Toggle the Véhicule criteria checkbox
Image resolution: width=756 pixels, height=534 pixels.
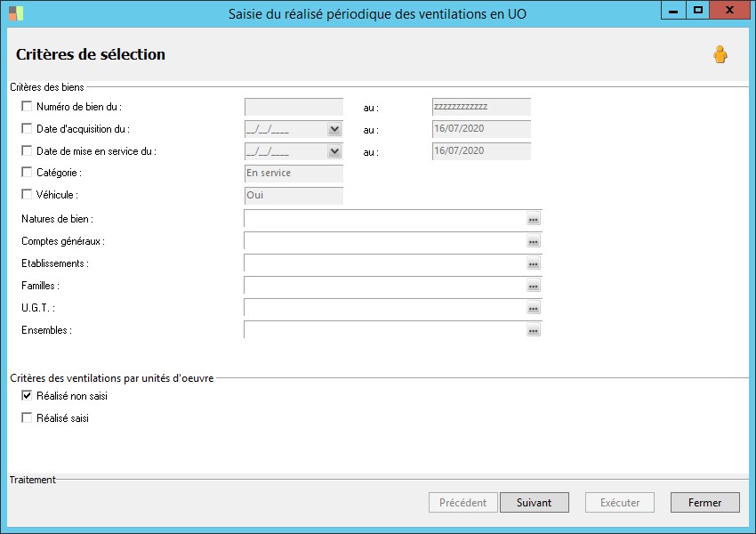tap(27, 195)
